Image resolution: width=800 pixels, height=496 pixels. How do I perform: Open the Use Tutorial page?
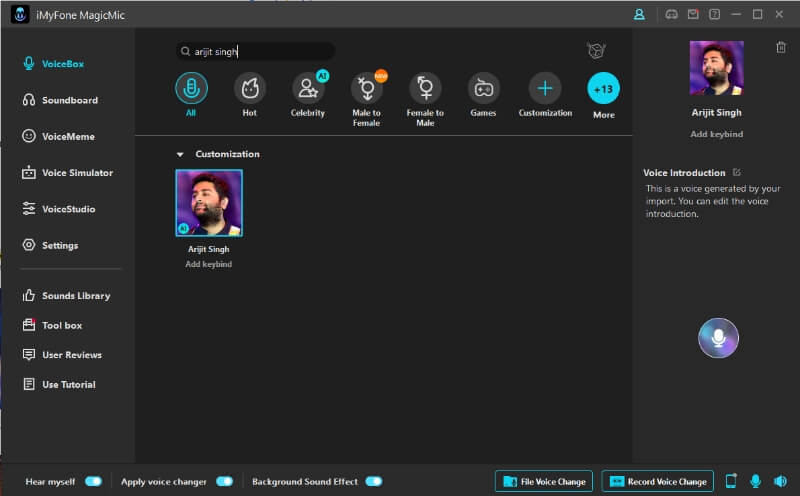click(x=59, y=384)
